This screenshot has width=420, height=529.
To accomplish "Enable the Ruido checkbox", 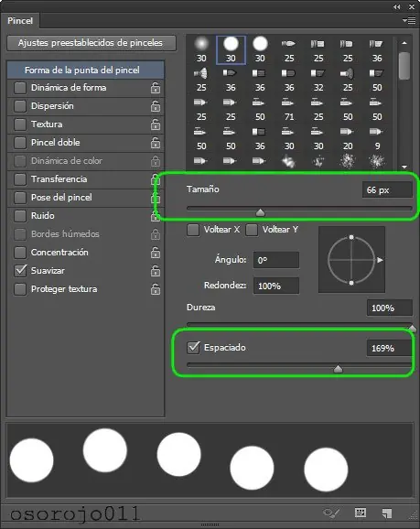I will 20,216.
